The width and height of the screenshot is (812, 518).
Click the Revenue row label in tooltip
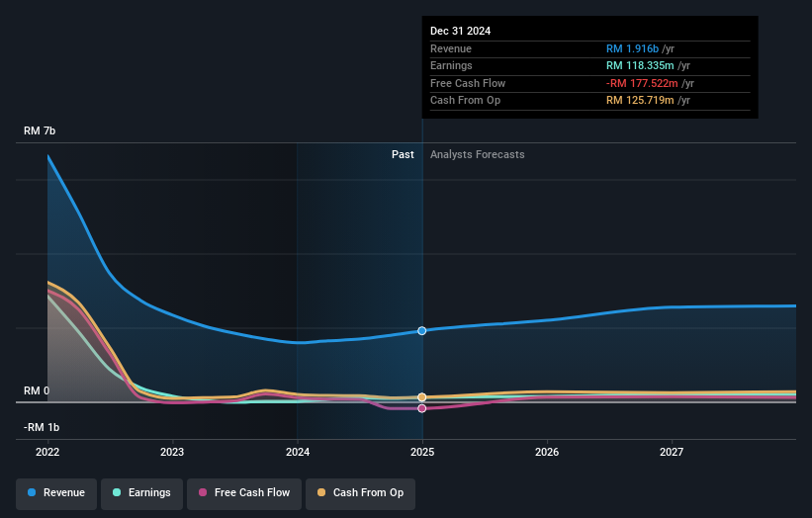451,48
